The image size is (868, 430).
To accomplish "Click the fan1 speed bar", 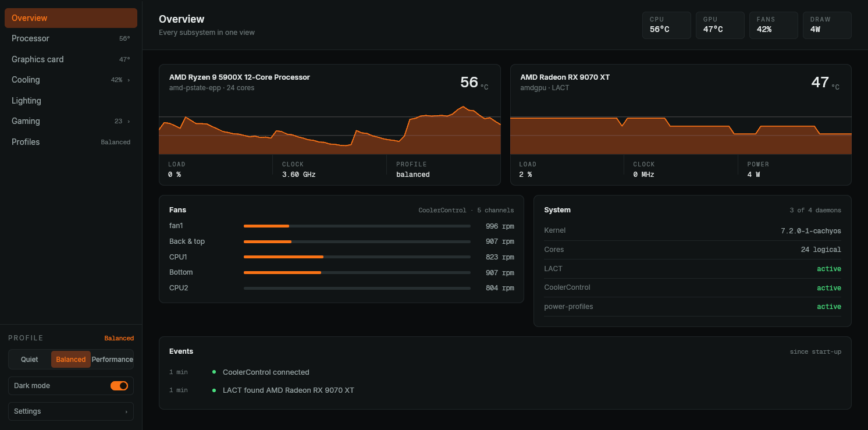I will [x=357, y=226].
